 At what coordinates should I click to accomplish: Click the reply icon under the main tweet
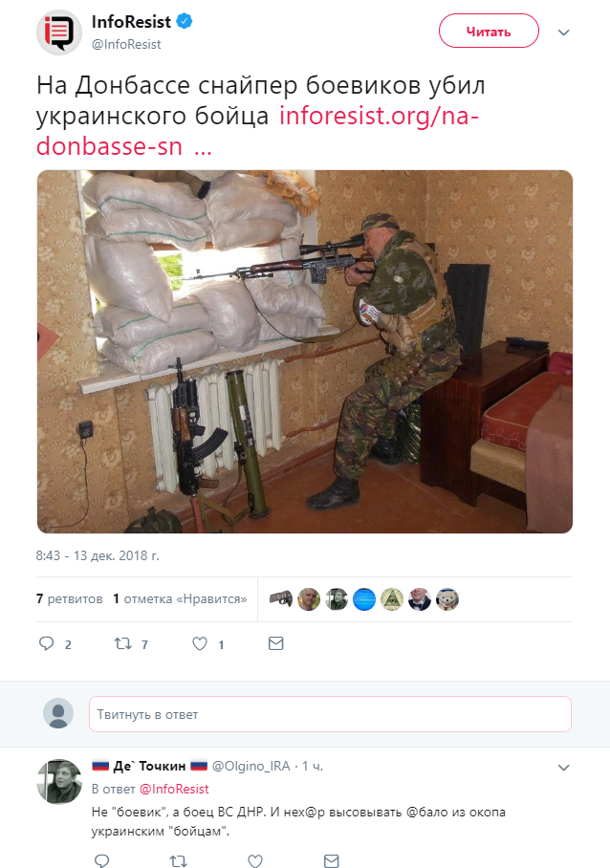coord(47,643)
